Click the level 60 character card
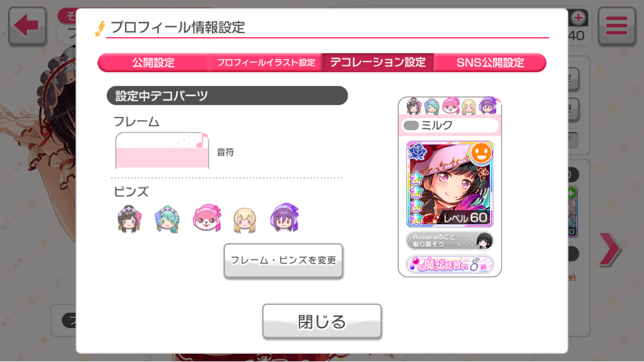The width and height of the screenshot is (644, 362). coord(450,184)
